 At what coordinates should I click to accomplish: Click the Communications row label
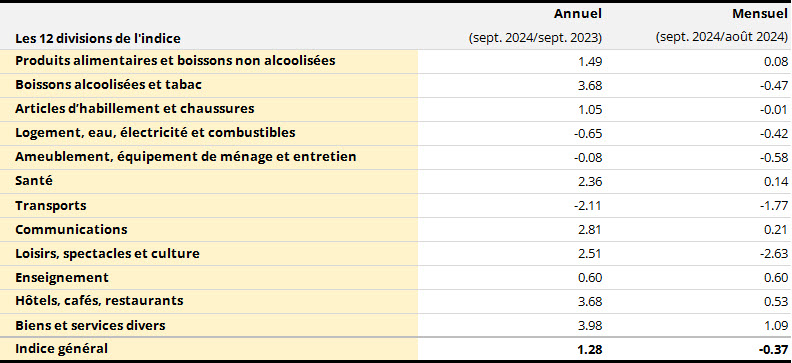tap(71, 229)
